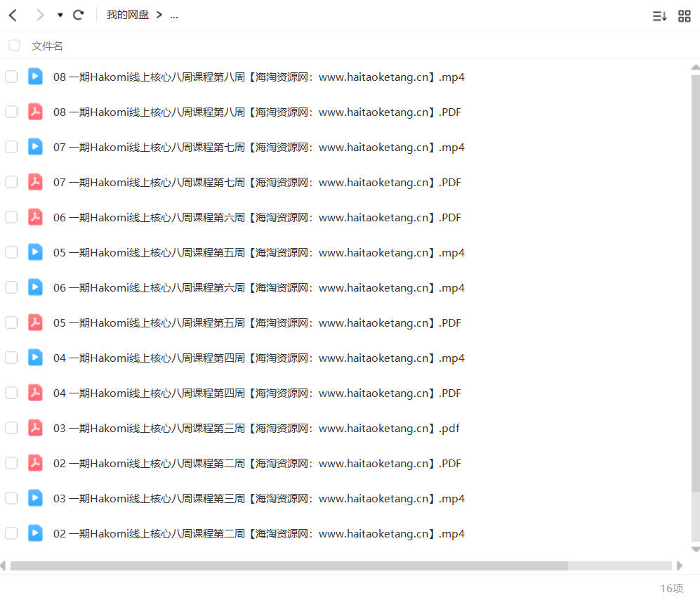The image size is (700, 600).
Task: Expand the breadcrumb ellipsis path
Action: pyautogui.click(x=174, y=16)
